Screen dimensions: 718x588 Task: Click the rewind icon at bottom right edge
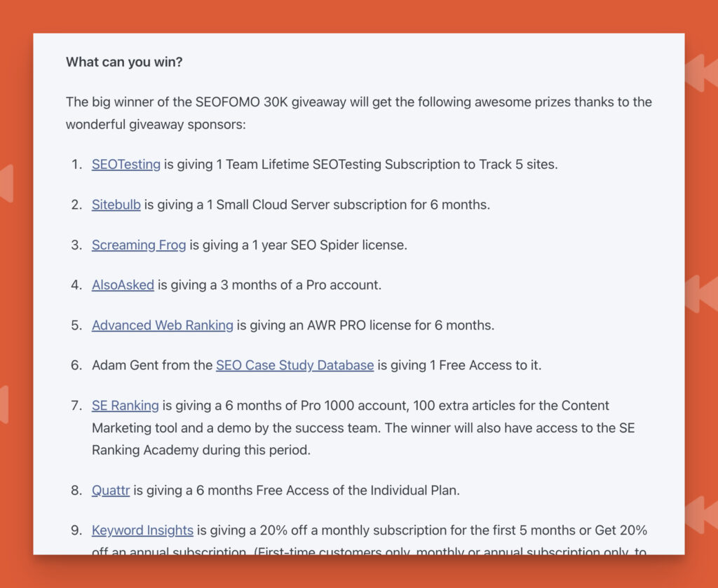coord(701,514)
